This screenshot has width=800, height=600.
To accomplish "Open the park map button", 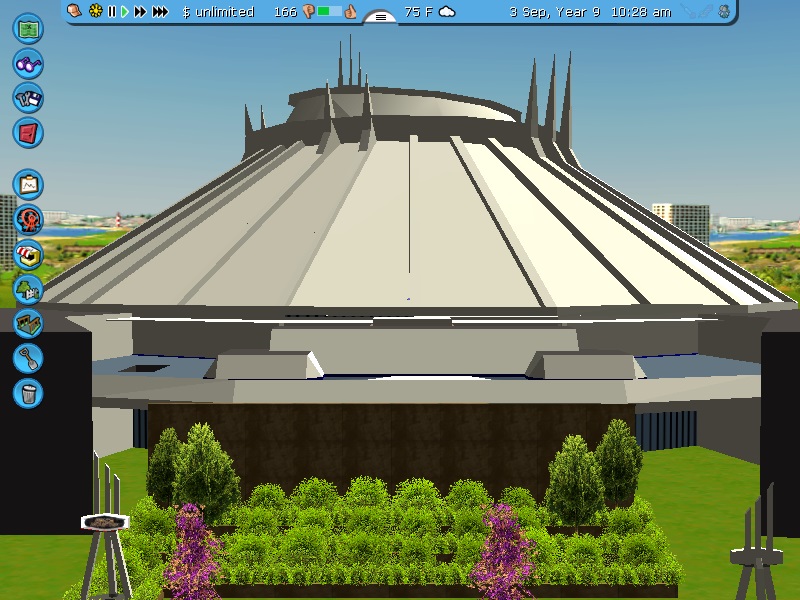I will click(x=28, y=29).
